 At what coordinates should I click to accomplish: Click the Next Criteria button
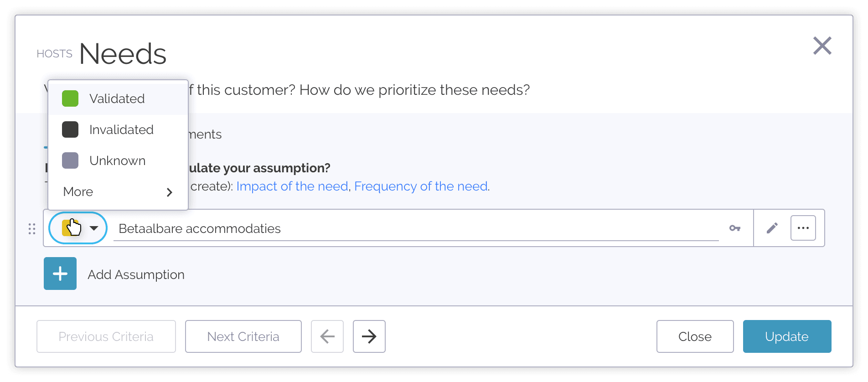pos(243,336)
